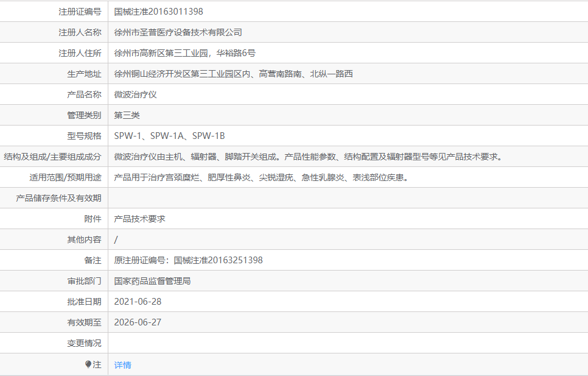
Task: Select approving department 国家药品监督管理局
Action: pyautogui.click(x=152, y=281)
